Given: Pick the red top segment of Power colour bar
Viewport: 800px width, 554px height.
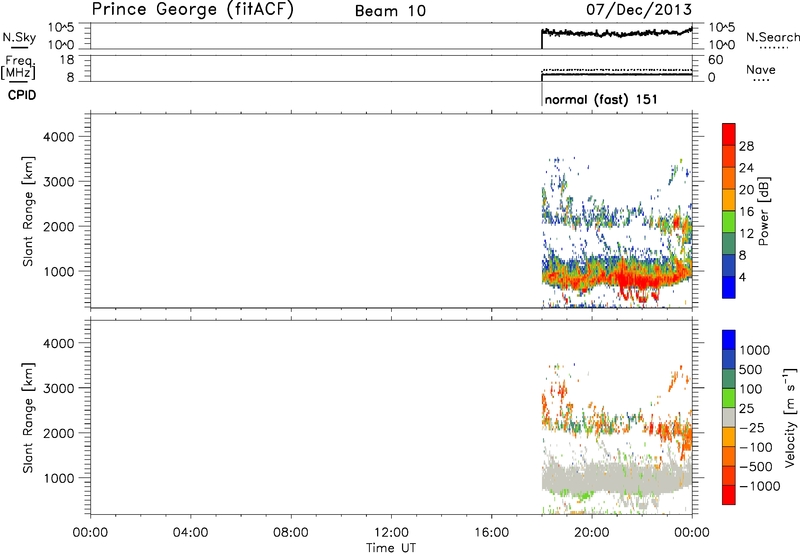Looking at the screenshot, I should pyautogui.click(x=729, y=135).
